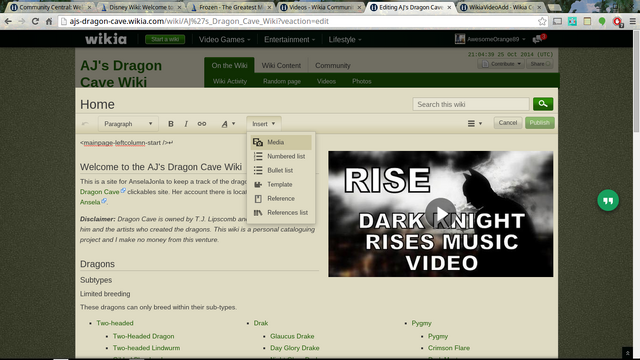The width and height of the screenshot is (640, 360).
Task: Select Reference from Insert menu
Action: coord(281,198)
